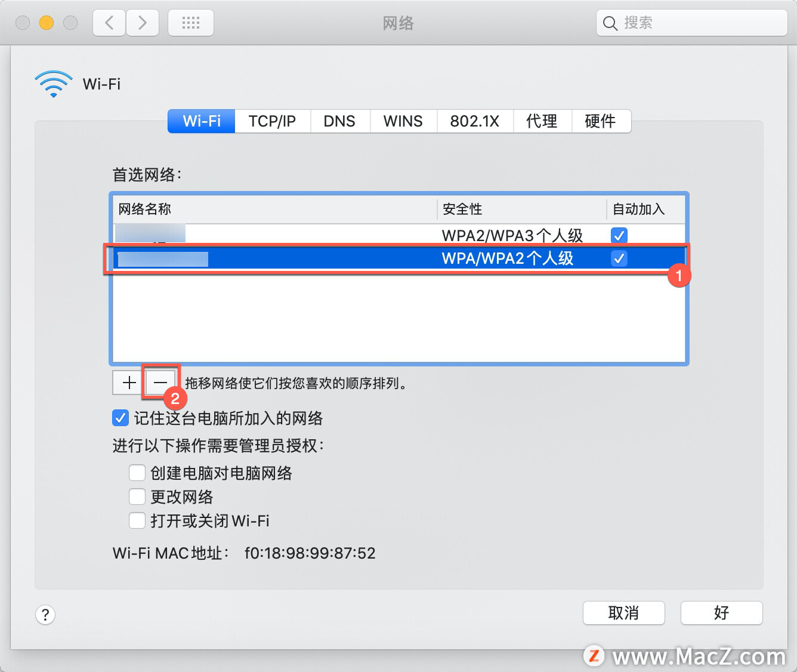Click the remove network minus button

point(160,383)
